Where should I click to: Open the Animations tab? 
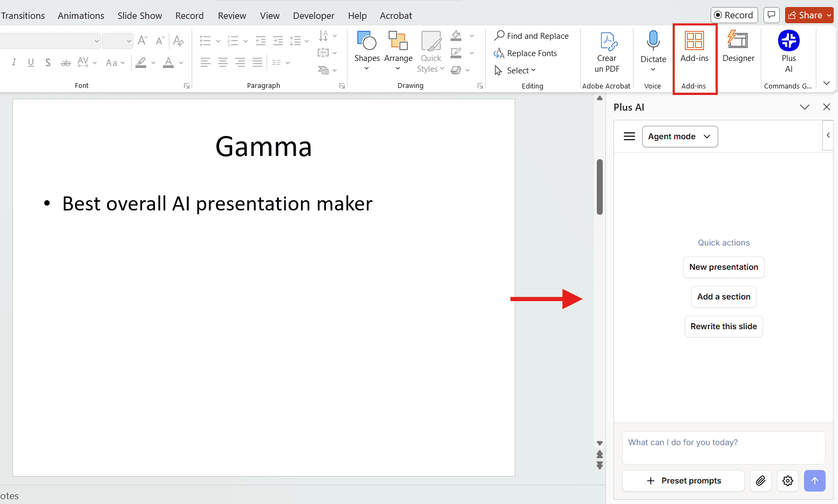(x=81, y=16)
